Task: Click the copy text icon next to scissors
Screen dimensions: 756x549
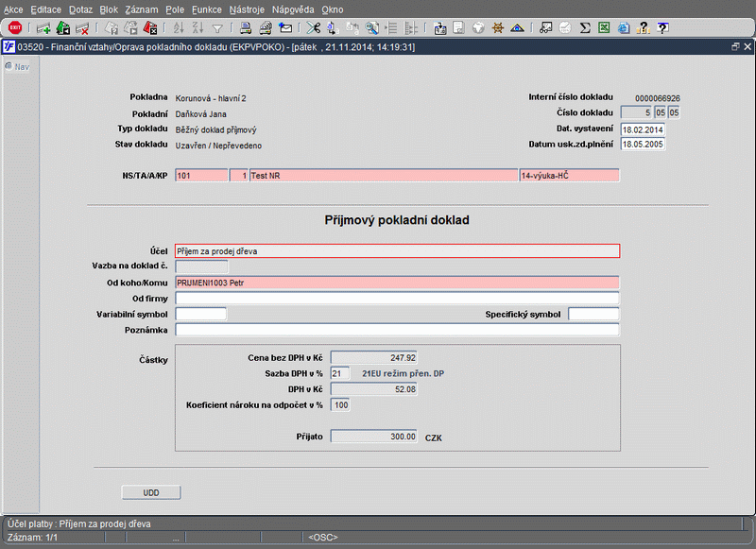Action: click(333, 28)
